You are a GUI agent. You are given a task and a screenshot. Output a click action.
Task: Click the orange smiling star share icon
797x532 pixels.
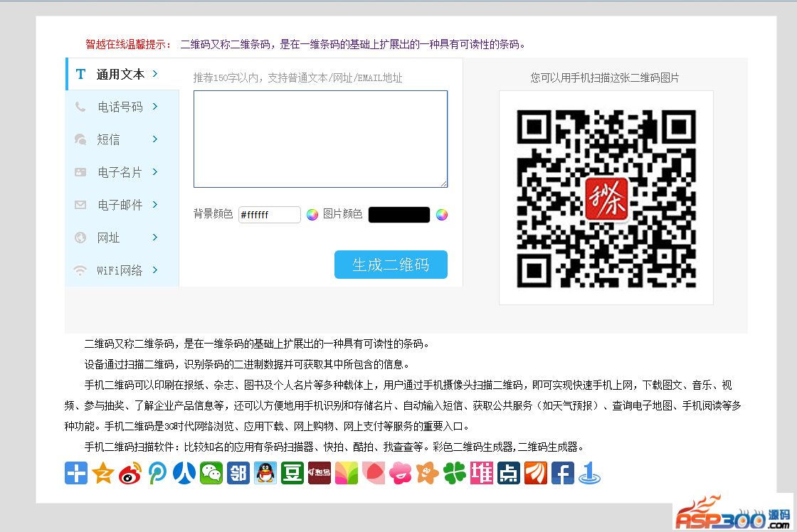(x=428, y=473)
